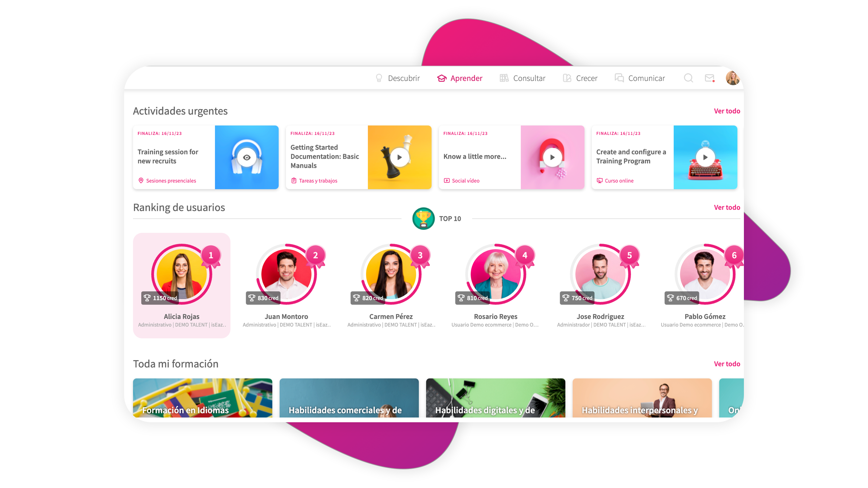Play the Know a little more video
The image size is (868, 488).
[552, 157]
